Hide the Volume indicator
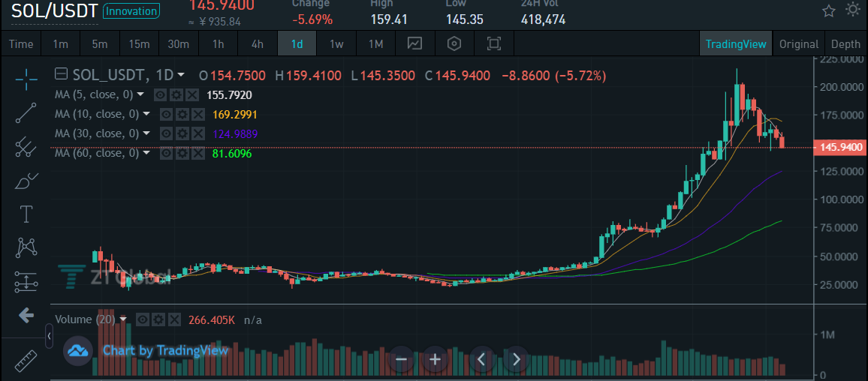This screenshot has height=381, width=868. click(x=143, y=319)
